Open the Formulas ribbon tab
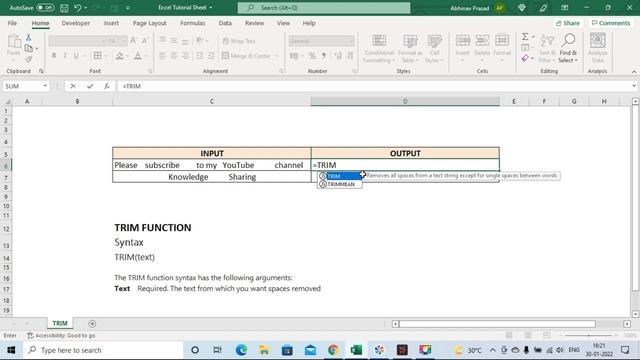The image size is (640, 360). click(x=193, y=23)
